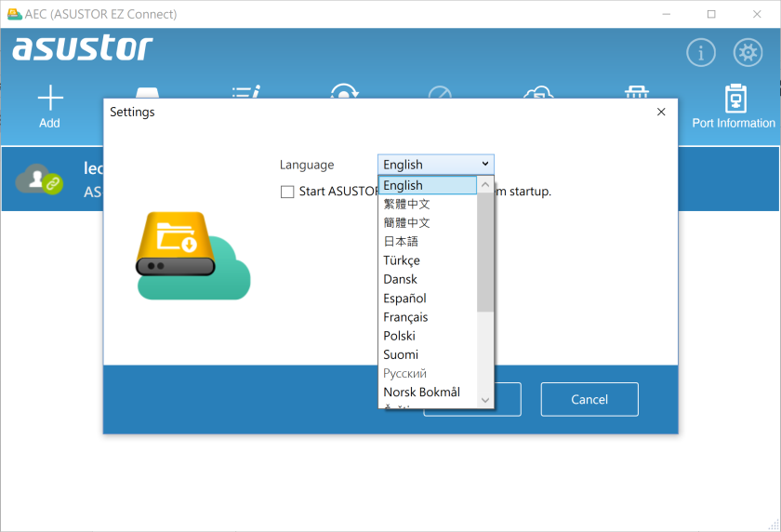Select Suomi language option

428,354
